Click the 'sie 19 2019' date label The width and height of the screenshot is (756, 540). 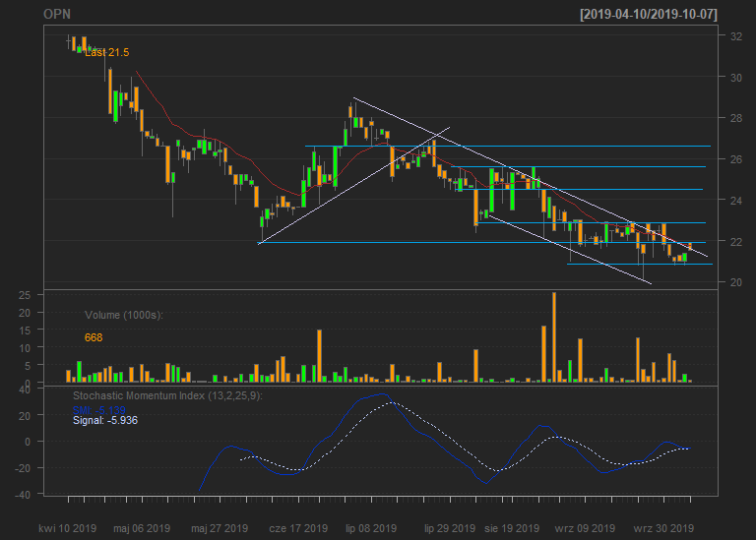pos(512,528)
